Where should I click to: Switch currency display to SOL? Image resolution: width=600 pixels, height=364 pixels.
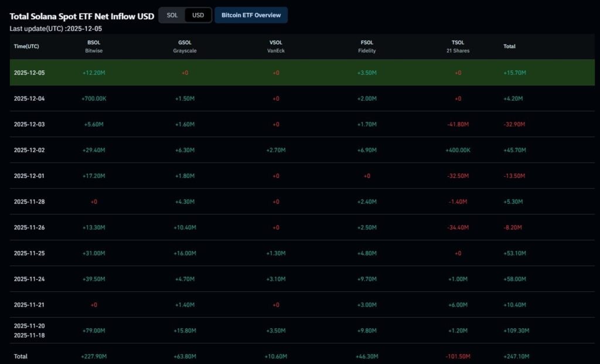[172, 15]
